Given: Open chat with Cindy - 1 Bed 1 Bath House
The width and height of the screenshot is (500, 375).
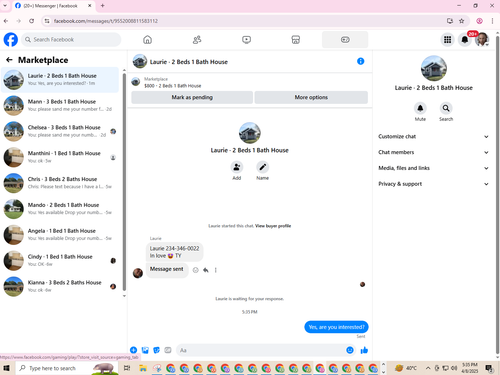Looking at the screenshot, I should pyautogui.click(x=60, y=260).
